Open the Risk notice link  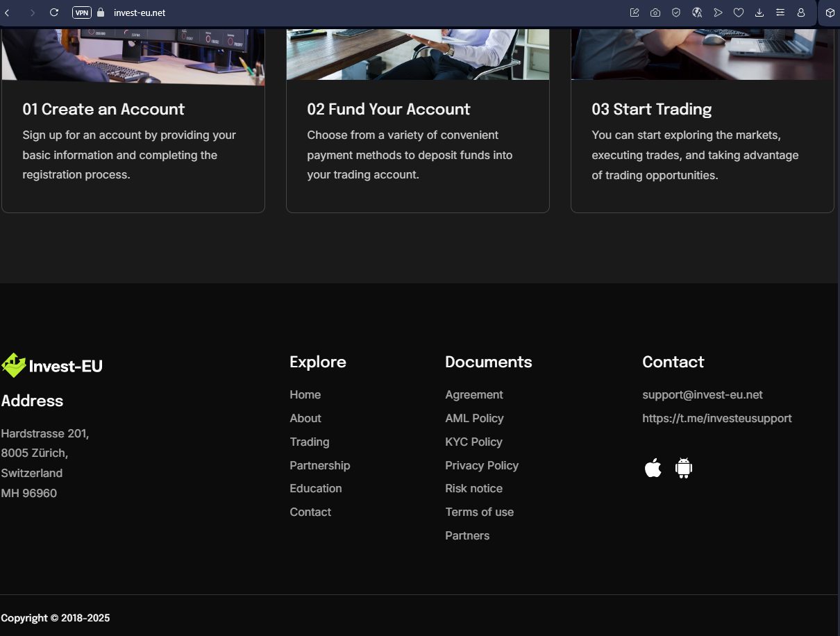473,488
